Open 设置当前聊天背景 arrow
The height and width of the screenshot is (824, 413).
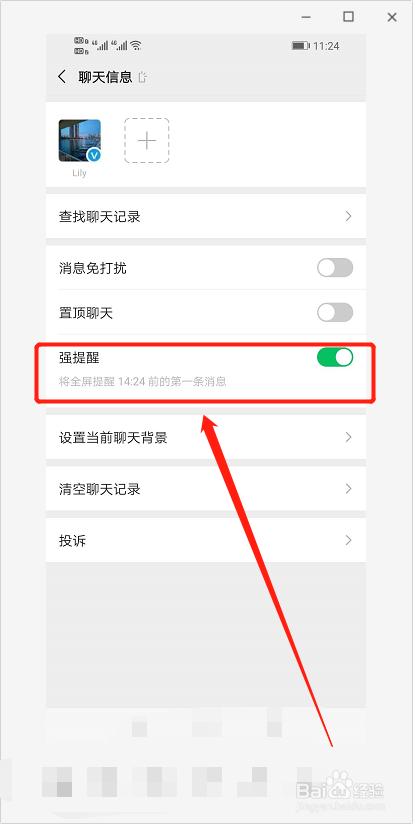[x=348, y=437]
